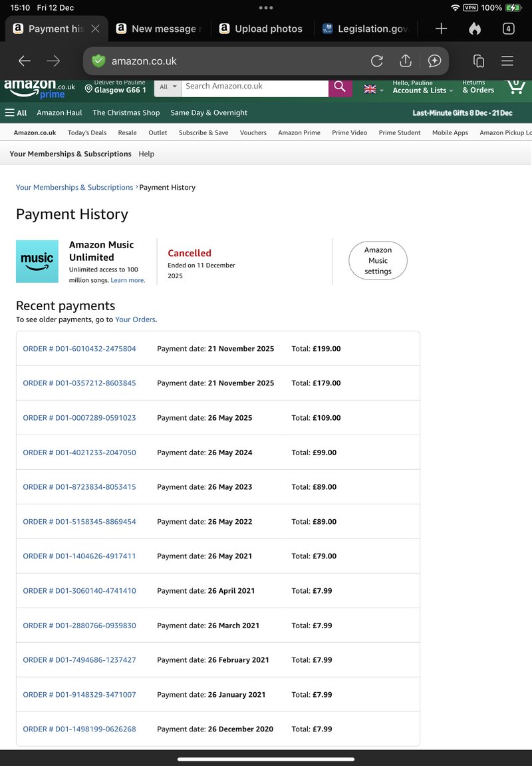Tap the copy pages icon in toolbar

coord(479,61)
